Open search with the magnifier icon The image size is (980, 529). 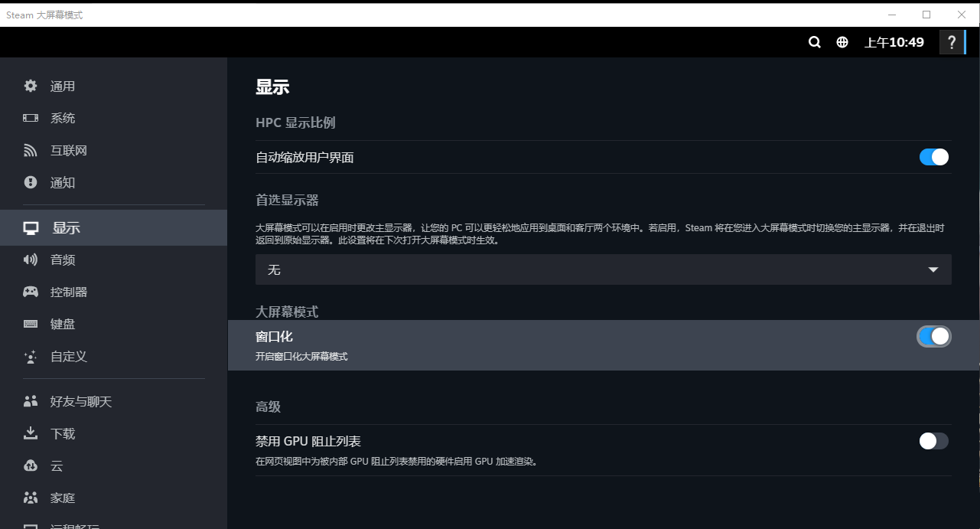pyautogui.click(x=815, y=42)
